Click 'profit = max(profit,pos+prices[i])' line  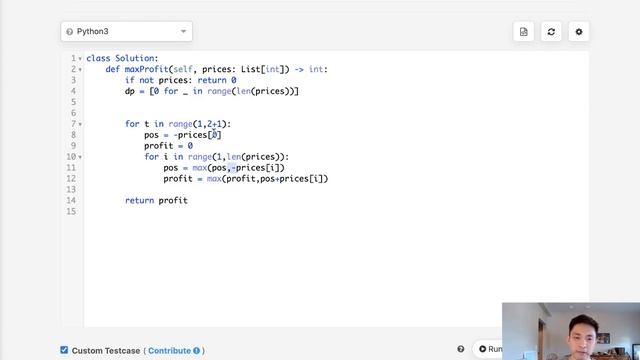pos(246,179)
